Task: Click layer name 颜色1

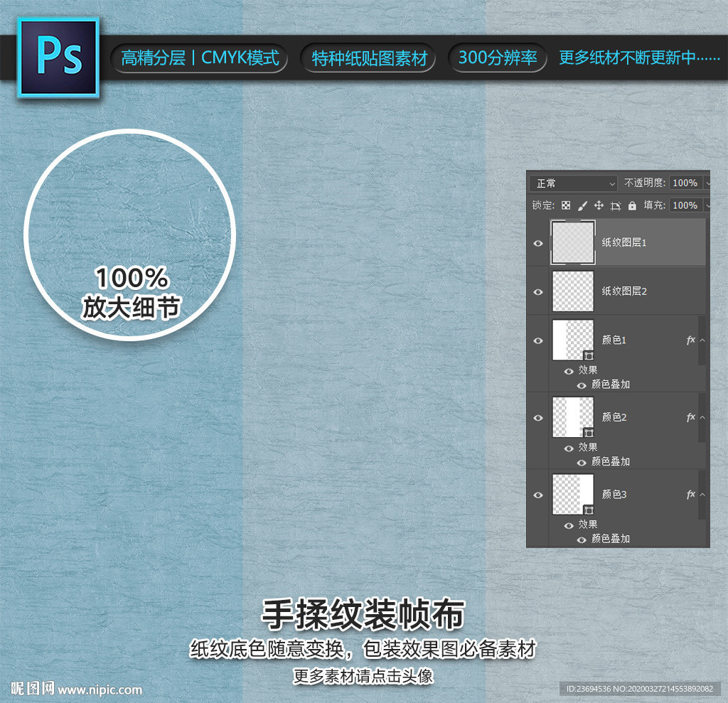Action: [x=614, y=340]
